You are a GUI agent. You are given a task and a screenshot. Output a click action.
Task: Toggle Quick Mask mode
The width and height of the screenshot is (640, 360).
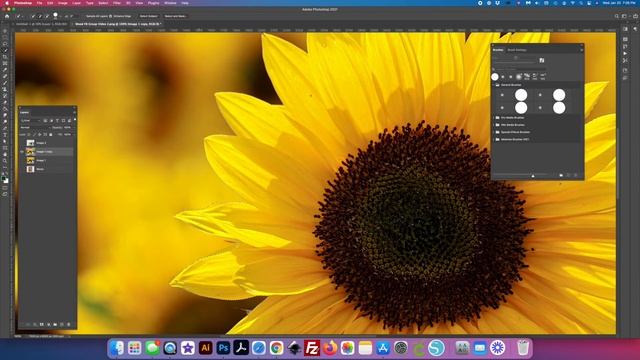click(x=5, y=188)
